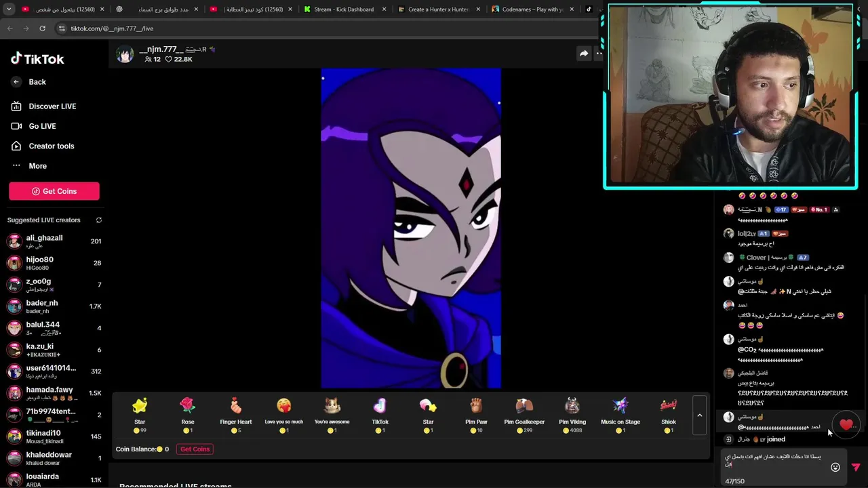868x488 pixels.
Task: Switch to Stream - Kick Dashboard tab
Action: point(343,9)
